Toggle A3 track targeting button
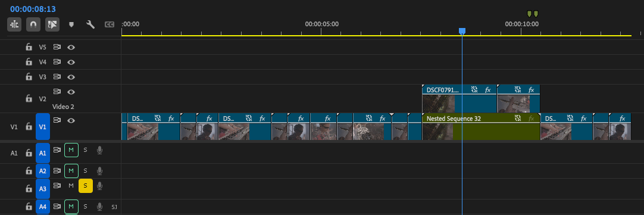Screen dimensions: 644x215 click(x=43, y=189)
